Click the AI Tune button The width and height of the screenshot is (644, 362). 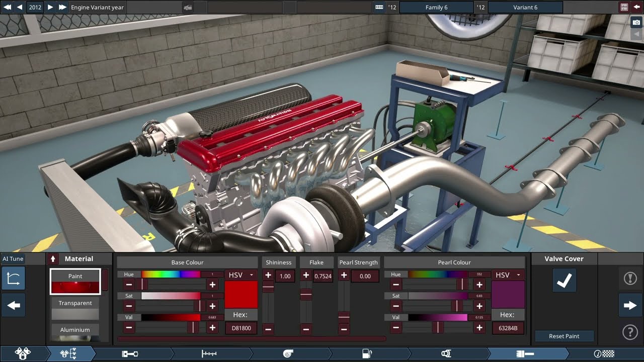[13, 259]
